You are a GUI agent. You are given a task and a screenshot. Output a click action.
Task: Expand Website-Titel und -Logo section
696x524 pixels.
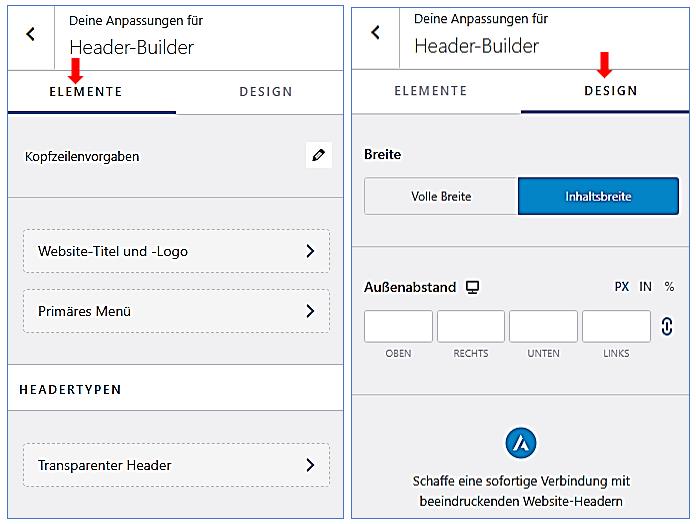coord(176,251)
